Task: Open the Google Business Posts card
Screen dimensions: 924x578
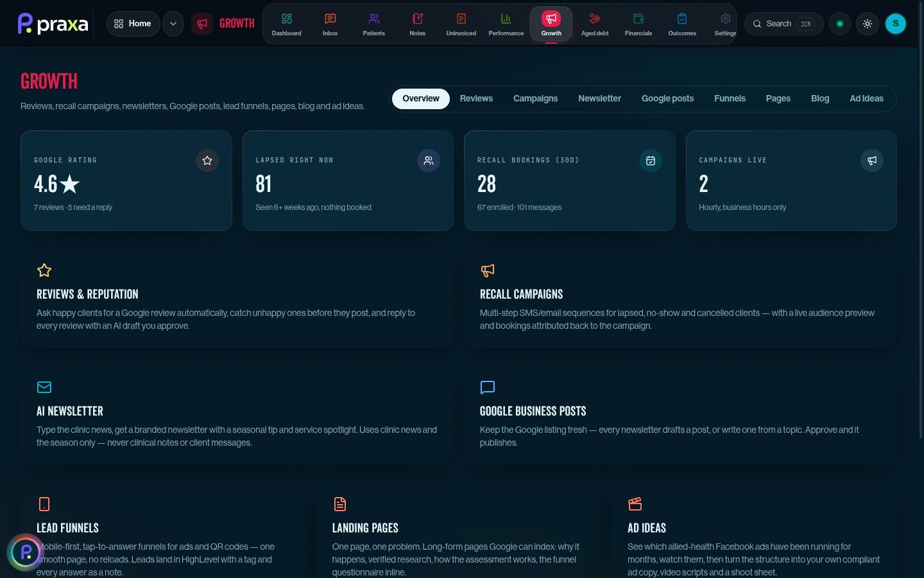Action: point(680,414)
